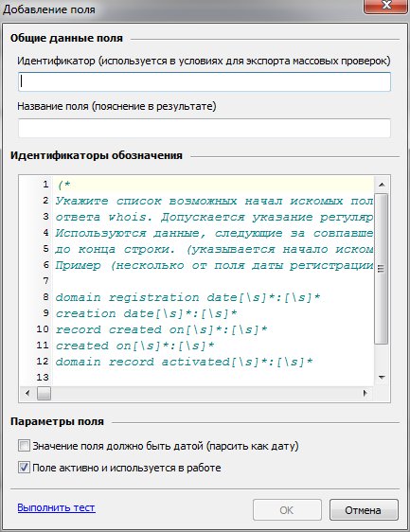Viewport: 410px width, 532px height.
Task: Open the Выполнить тест link
Action: [x=56, y=507]
